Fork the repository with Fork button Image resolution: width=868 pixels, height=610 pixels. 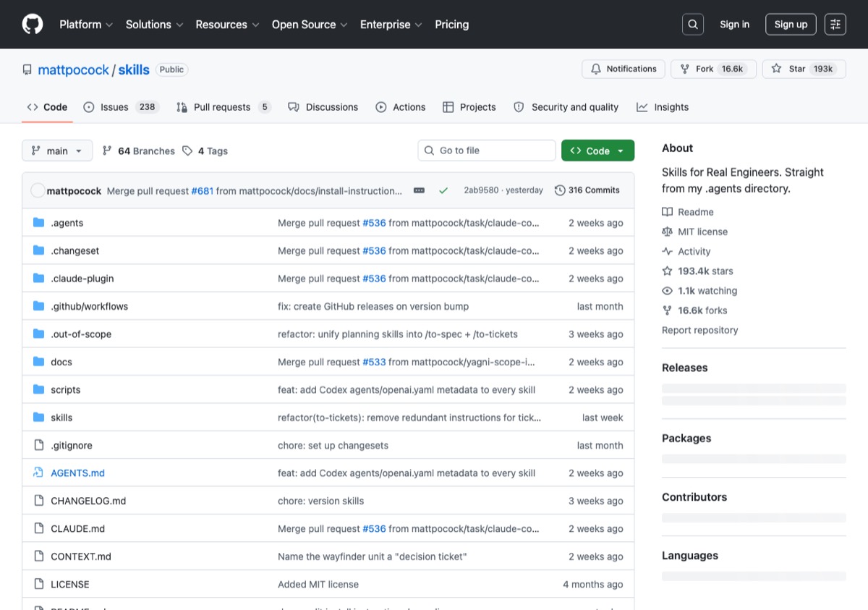tap(713, 69)
